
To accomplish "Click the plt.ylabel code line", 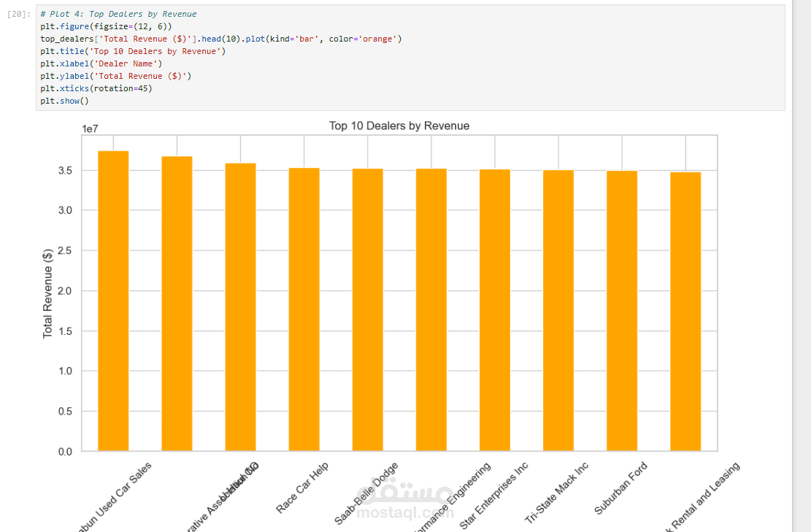I will point(116,76).
